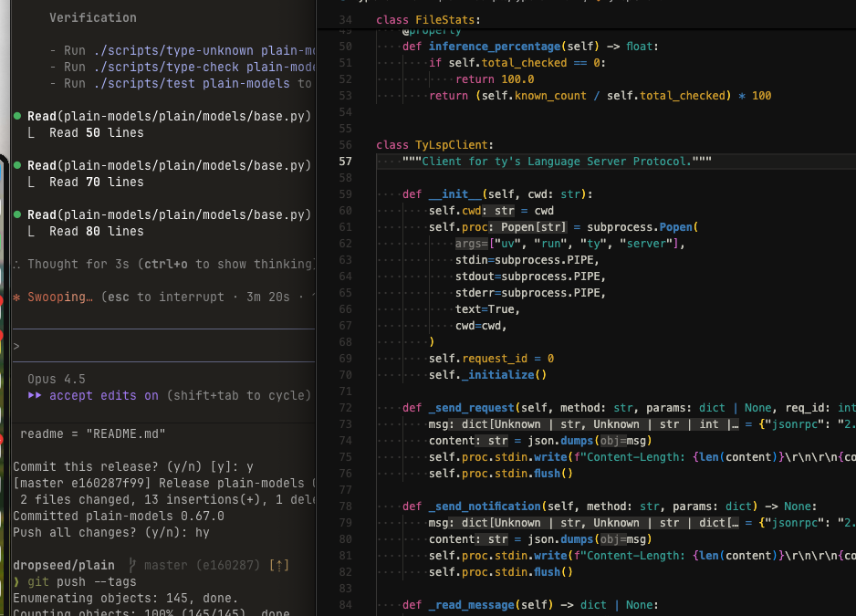Click the Verification heading in terminal
The image size is (856, 616).
92,18
